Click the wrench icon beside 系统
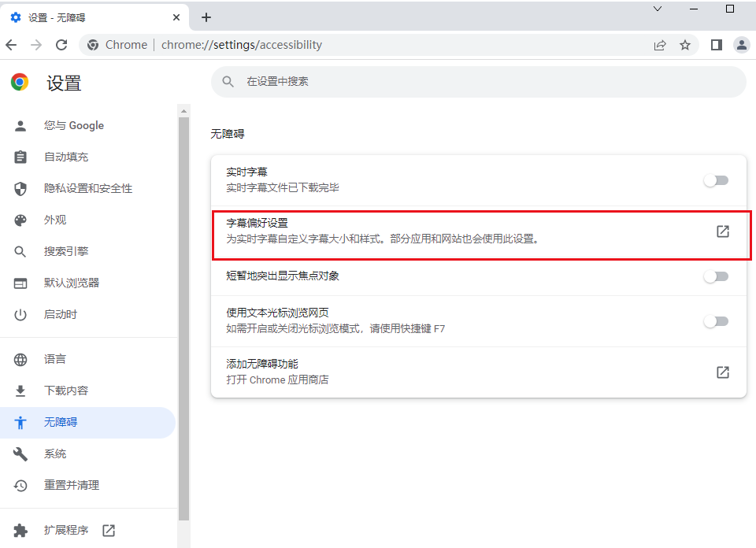The height and width of the screenshot is (548, 756). (x=20, y=454)
